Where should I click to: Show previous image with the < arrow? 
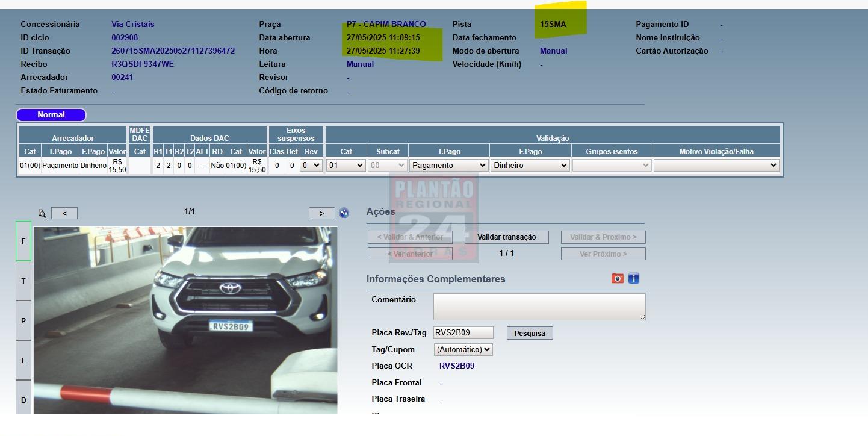64,213
